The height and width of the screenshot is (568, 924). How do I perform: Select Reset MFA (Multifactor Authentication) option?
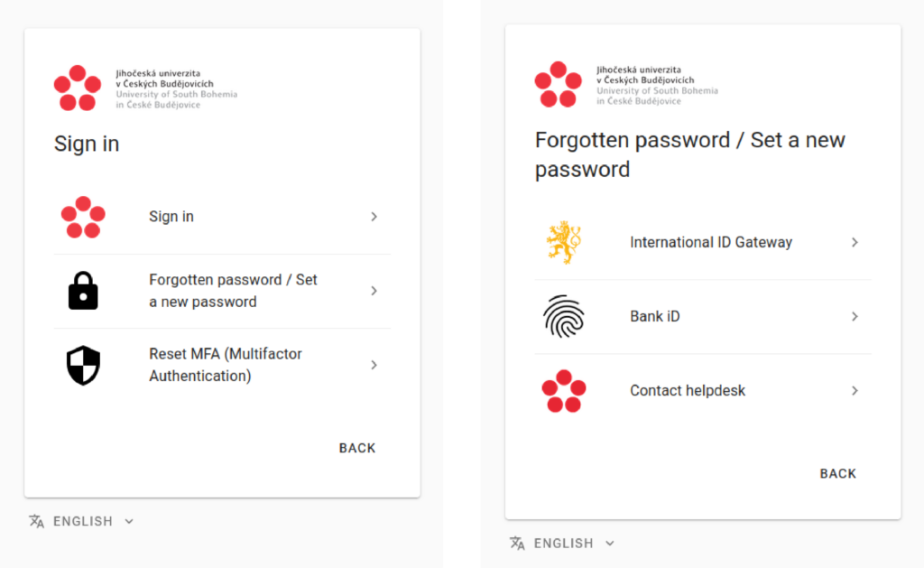pos(226,365)
